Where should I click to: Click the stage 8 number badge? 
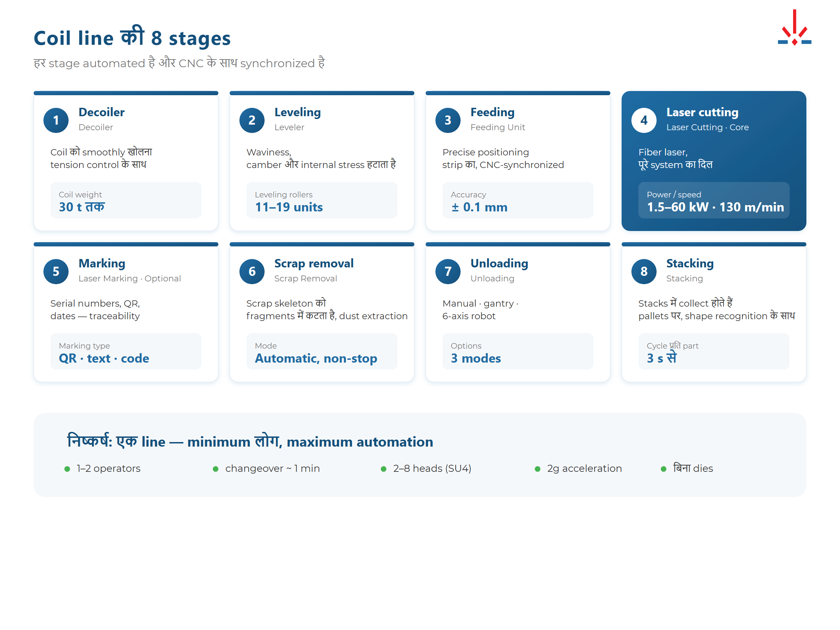(x=644, y=272)
